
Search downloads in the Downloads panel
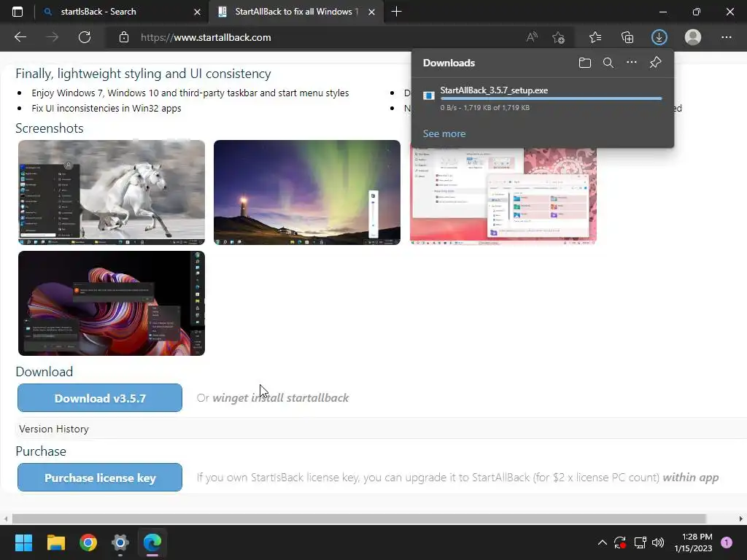(608, 63)
